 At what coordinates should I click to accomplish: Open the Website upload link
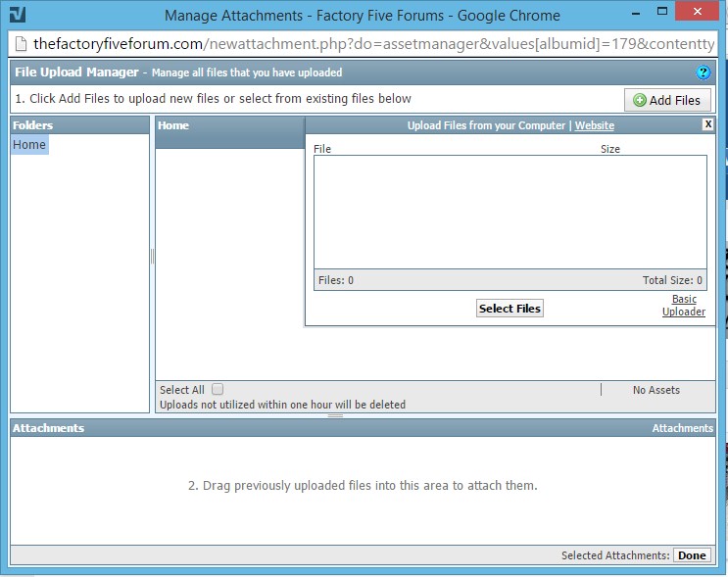point(595,125)
